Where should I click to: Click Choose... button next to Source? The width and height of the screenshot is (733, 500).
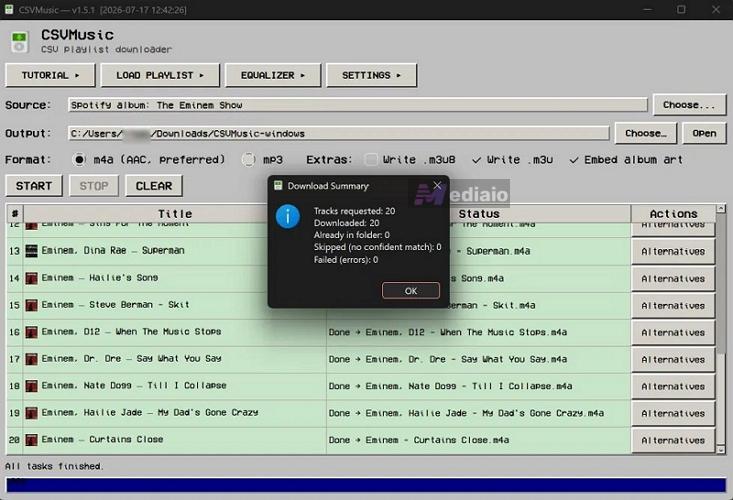click(689, 105)
